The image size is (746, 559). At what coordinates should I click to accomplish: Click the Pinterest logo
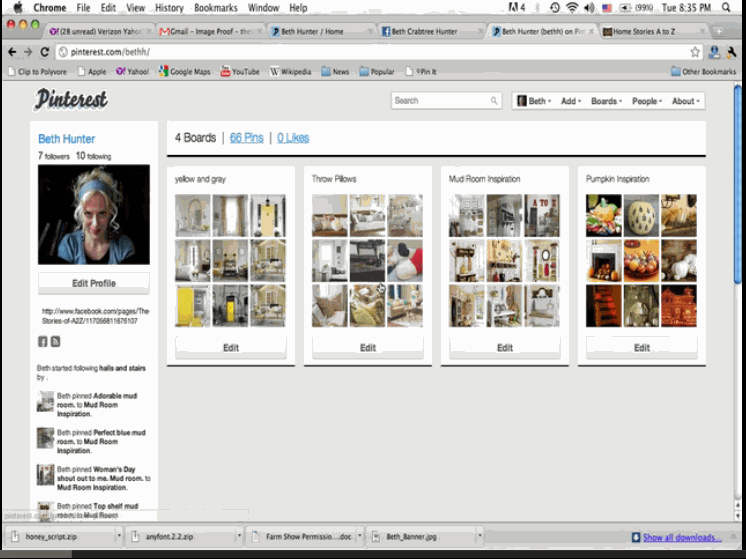(x=71, y=100)
